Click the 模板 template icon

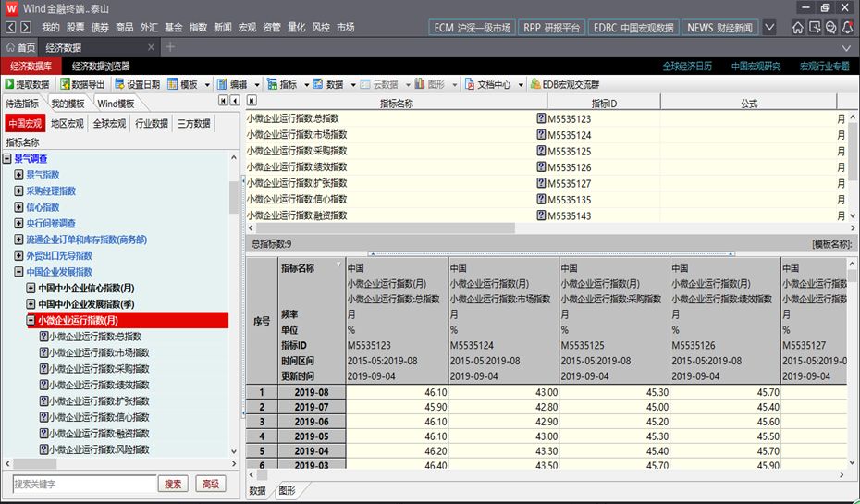coord(173,84)
